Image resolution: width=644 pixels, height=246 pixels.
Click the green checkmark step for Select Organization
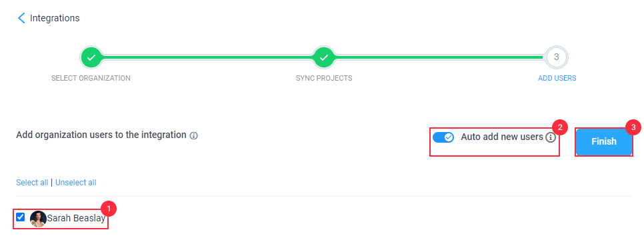[91, 57]
